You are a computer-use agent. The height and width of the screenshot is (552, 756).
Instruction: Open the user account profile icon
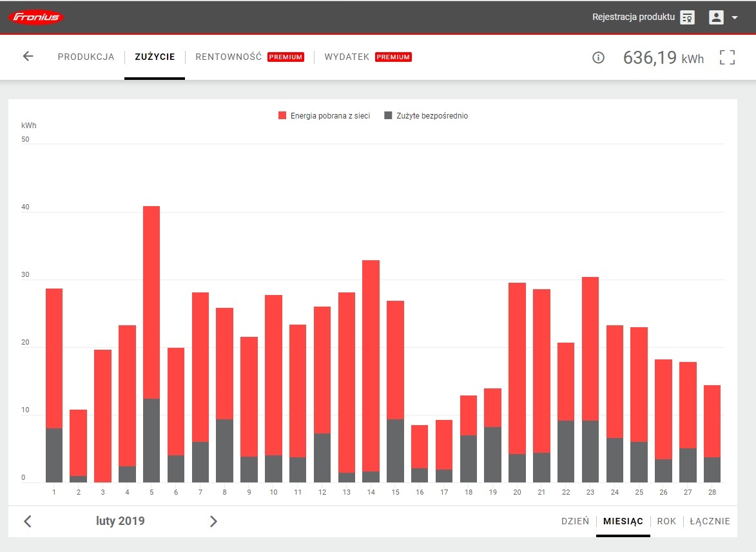[716, 17]
